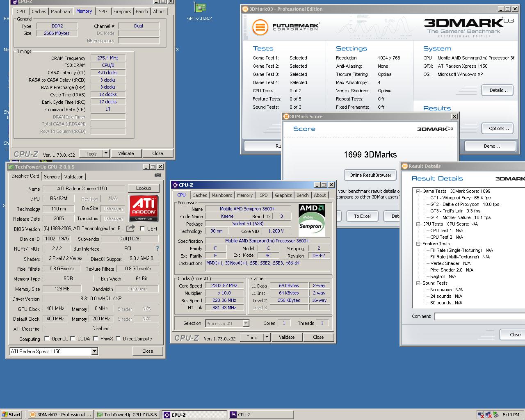Open the Validation tab in GPU-Z
525x420 pixels.
(x=74, y=176)
